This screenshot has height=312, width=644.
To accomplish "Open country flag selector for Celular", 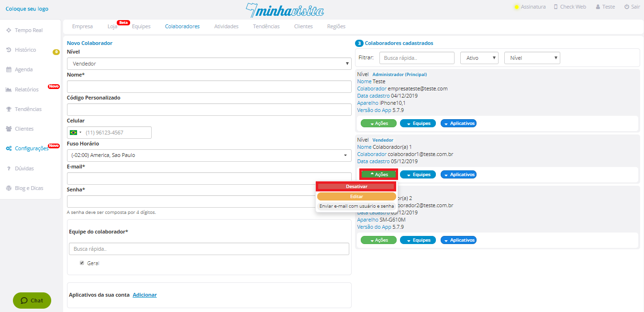I will pos(76,133).
